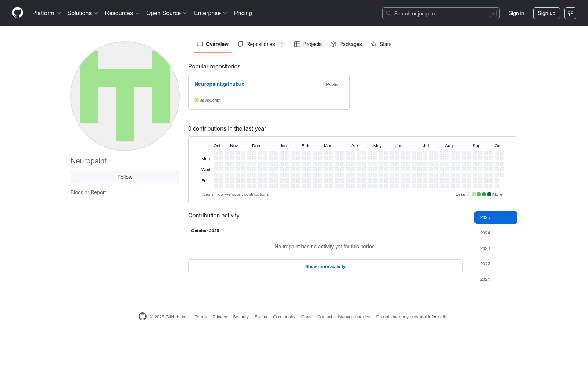Click the 'Popular repositories' heading
This screenshot has width=588, height=368.
pyautogui.click(x=214, y=66)
